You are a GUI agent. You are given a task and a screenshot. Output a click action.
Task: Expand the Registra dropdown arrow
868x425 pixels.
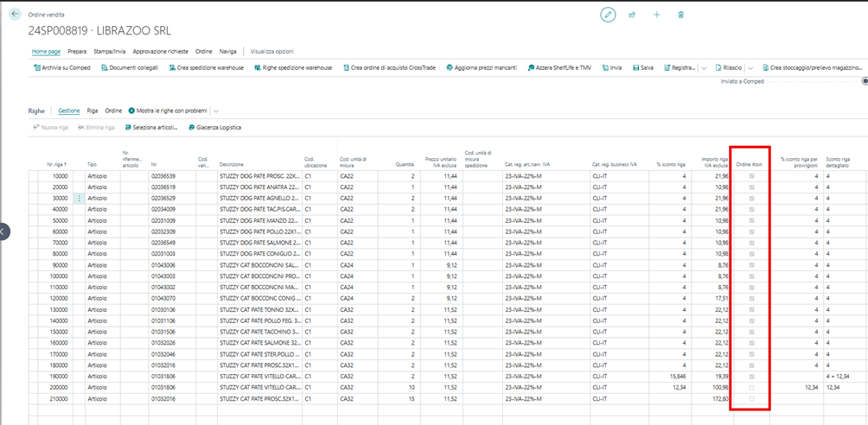click(704, 68)
